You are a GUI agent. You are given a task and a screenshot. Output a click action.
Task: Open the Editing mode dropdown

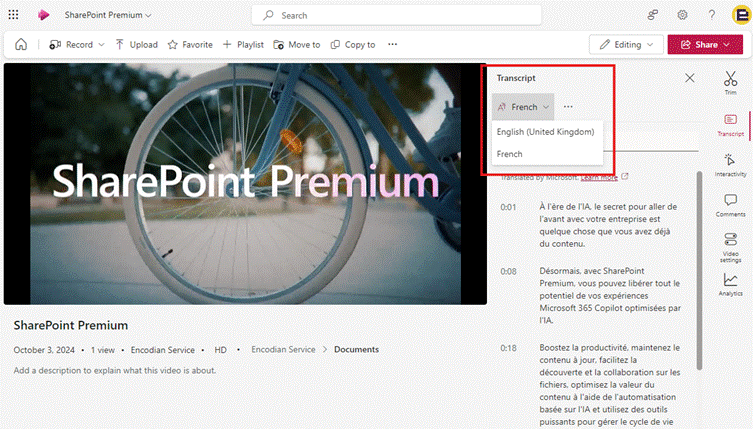point(626,45)
